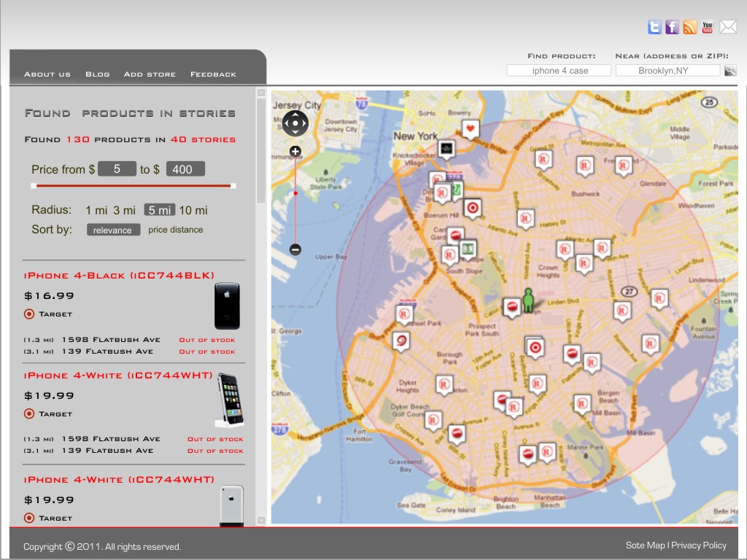
Task: Click the red map zoom level knob
Action: pos(295,193)
